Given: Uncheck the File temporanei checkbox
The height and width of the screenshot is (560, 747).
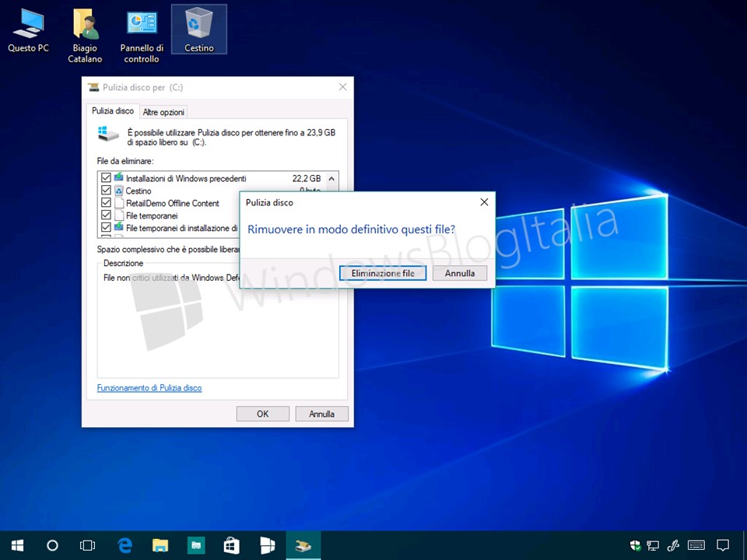Looking at the screenshot, I should point(106,215).
